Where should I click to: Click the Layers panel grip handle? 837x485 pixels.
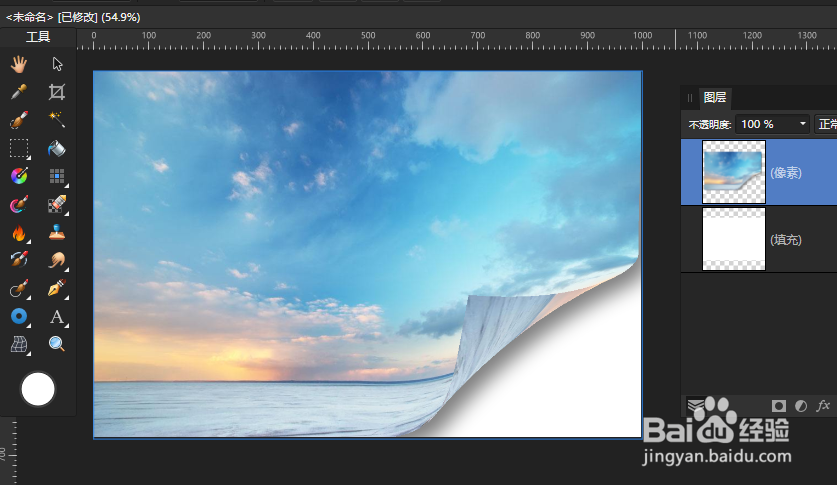point(690,98)
